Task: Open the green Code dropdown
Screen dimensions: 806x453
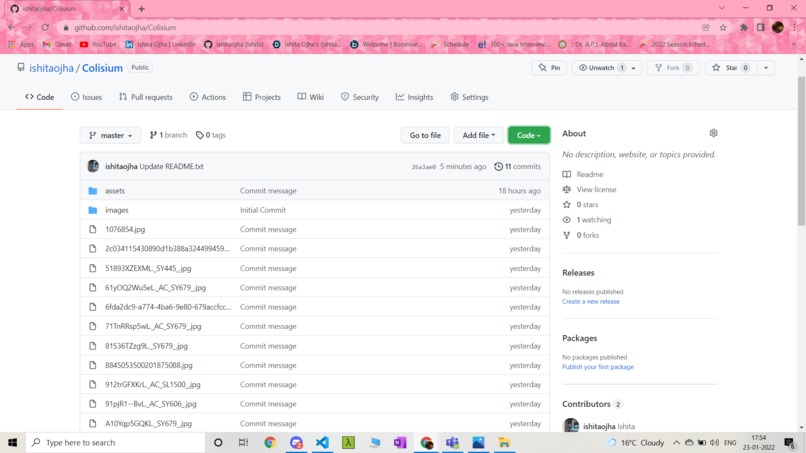Action: pos(528,135)
